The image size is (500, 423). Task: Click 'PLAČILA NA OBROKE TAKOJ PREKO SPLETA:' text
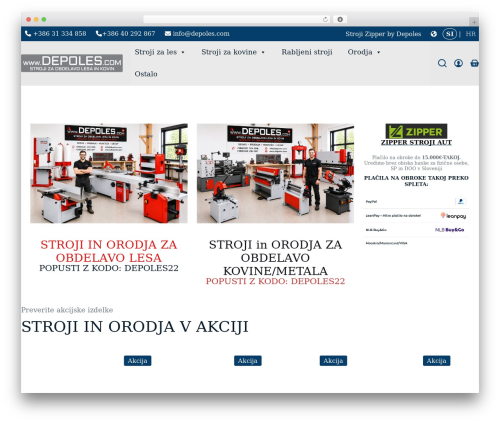pyautogui.click(x=416, y=181)
